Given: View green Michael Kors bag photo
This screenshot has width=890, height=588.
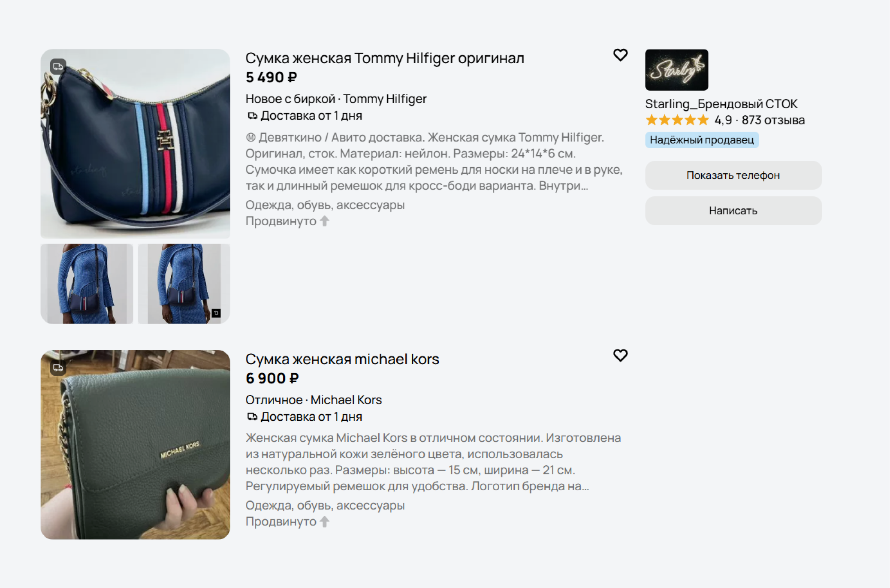Looking at the screenshot, I should (x=136, y=445).
